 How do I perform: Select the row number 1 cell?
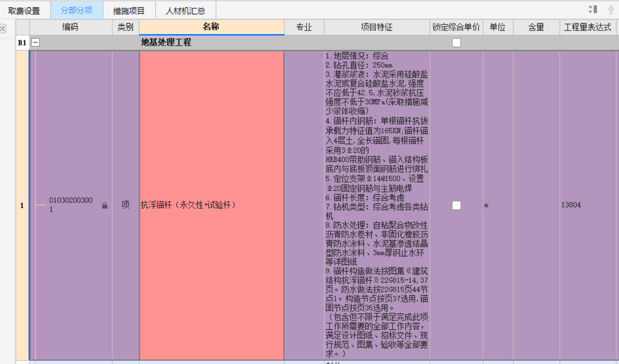click(x=22, y=205)
